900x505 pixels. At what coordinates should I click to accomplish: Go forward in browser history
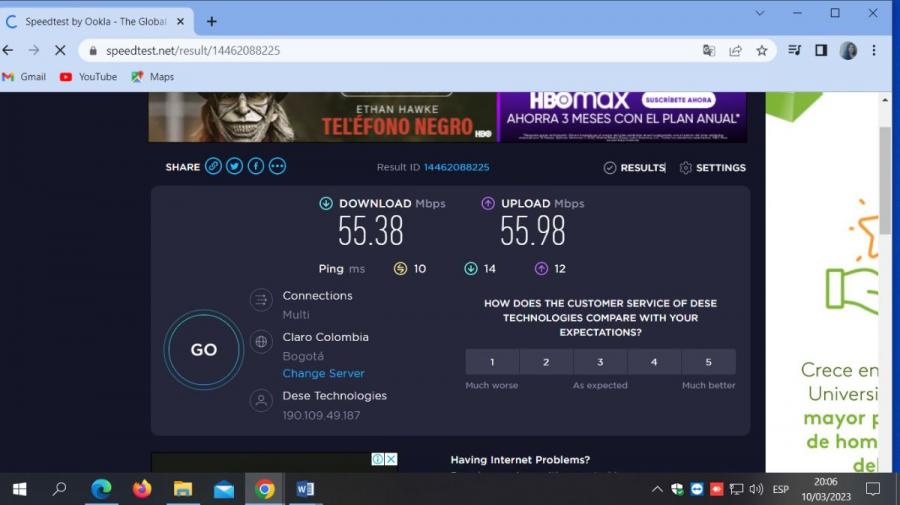(x=34, y=50)
